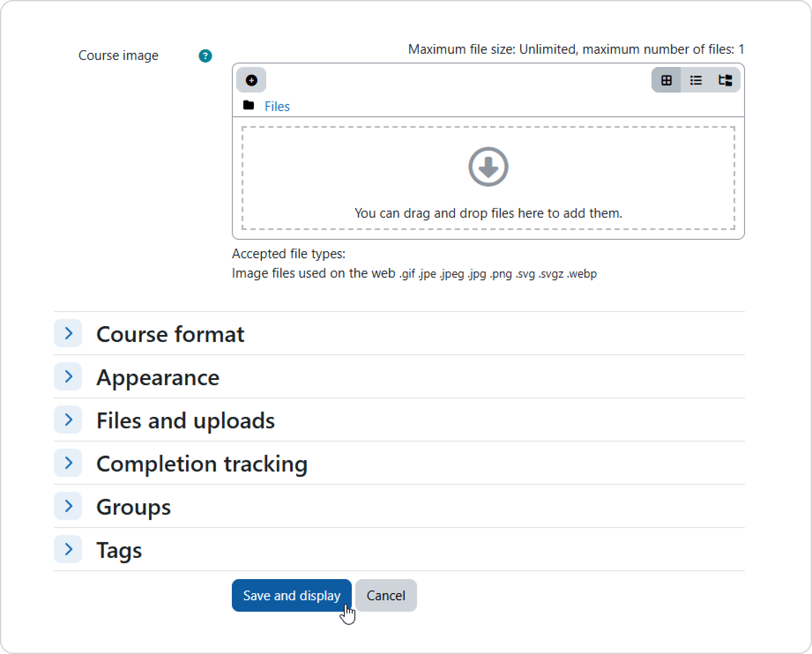Switch file picker to list details view

[696, 80]
